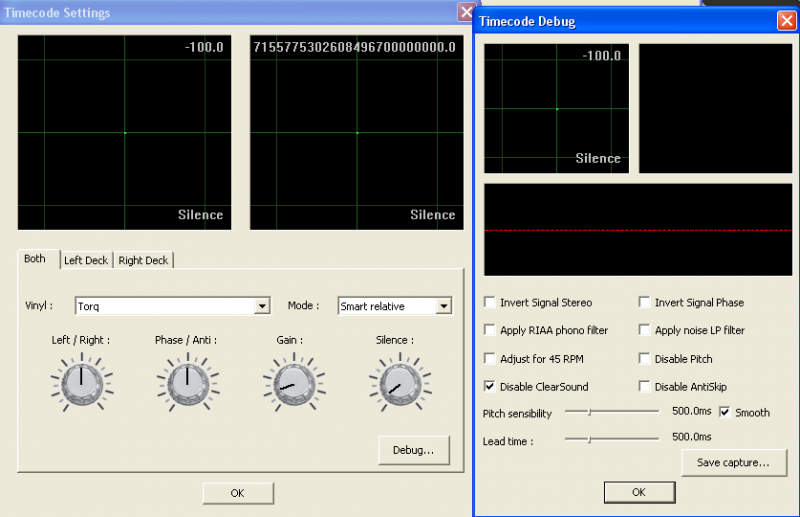Image resolution: width=800 pixels, height=517 pixels.
Task: Check Disable AntiSkip option
Action: (645, 387)
